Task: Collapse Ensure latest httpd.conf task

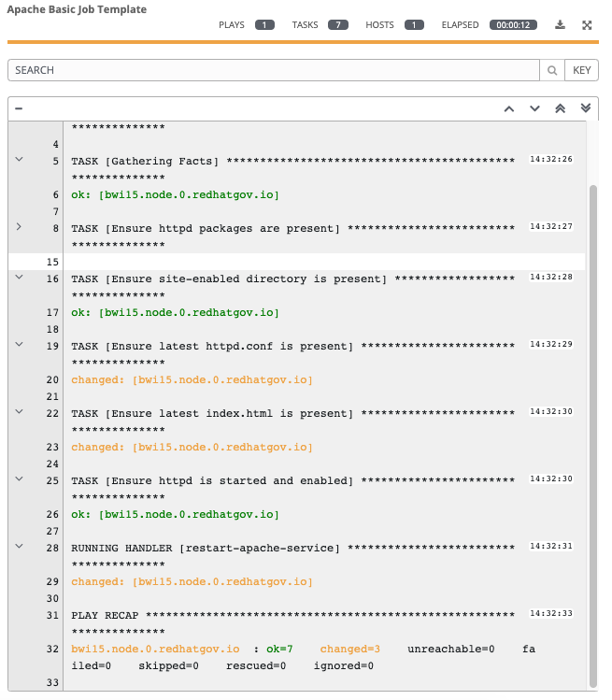Action: (x=20, y=344)
